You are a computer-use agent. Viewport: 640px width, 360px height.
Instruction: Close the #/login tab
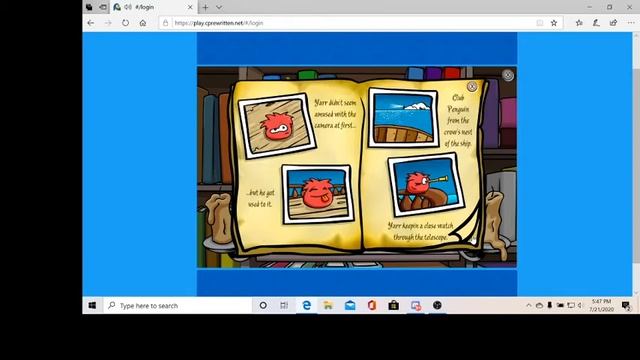(190, 7)
